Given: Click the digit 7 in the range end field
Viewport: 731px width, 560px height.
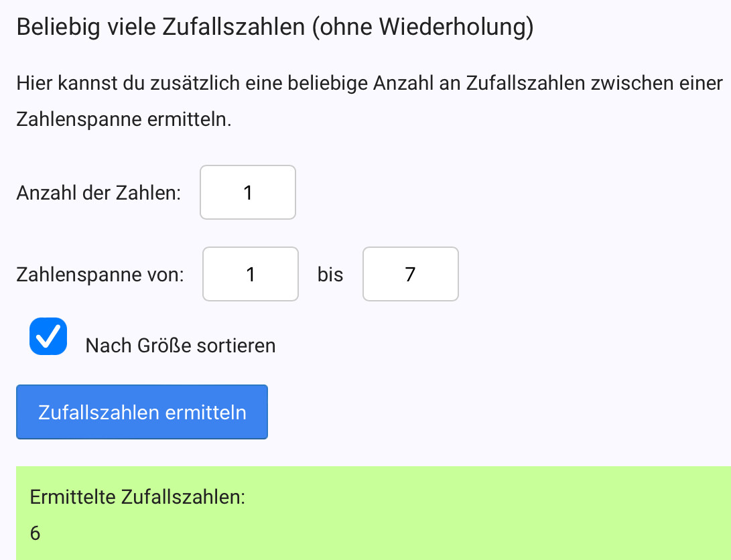Looking at the screenshot, I should coord(411,275).
